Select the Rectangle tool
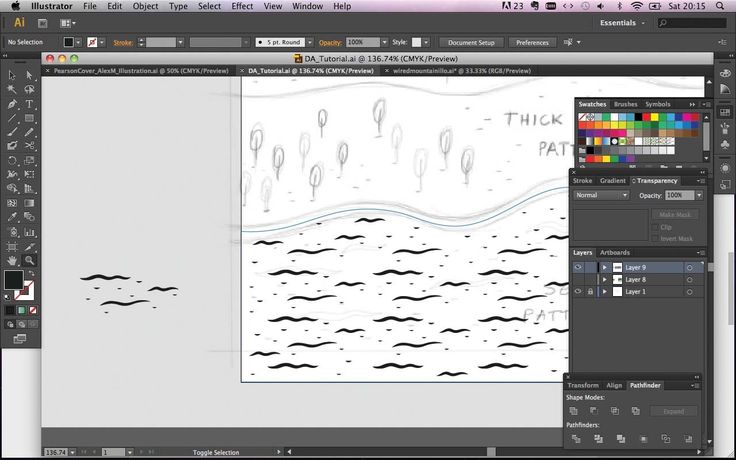This screenshot has width=736, height=460. [x=29, y=118]
